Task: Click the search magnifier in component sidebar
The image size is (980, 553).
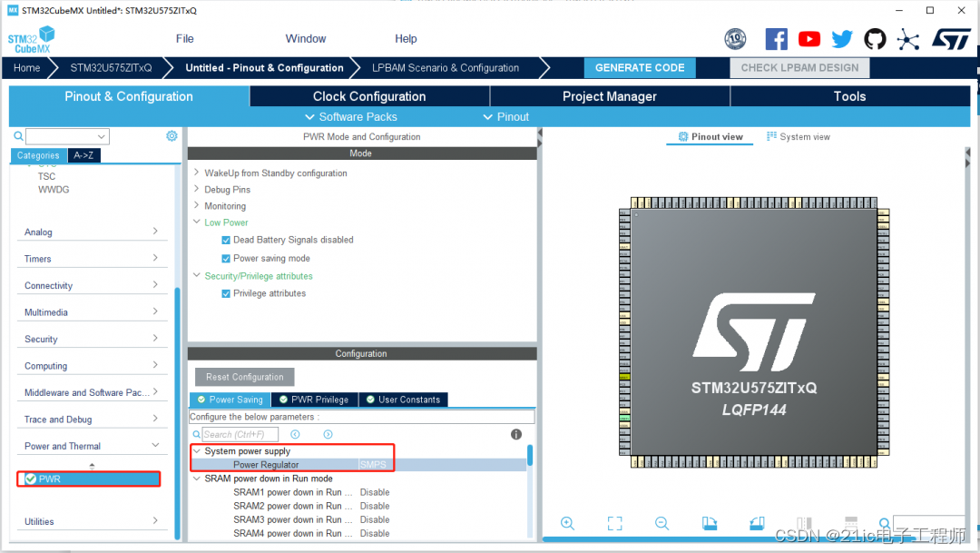Action: [18, 134]
